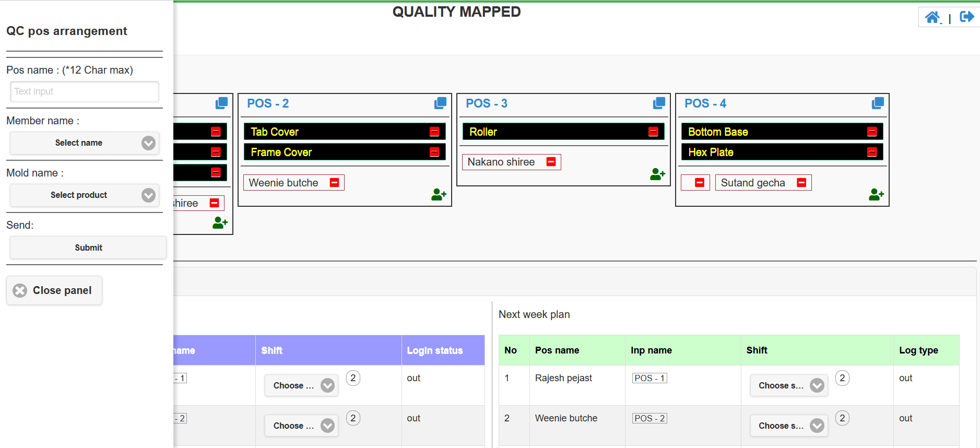This screenshot has width=980, height=448.
Task: Remove Tab Cover using its red minus icon
Action: 434,132
